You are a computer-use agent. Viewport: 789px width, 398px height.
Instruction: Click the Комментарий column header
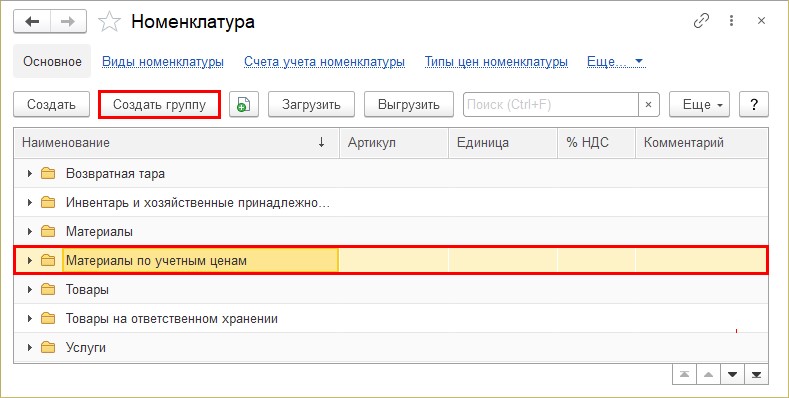pyautogui.click(x=702, y=142)
